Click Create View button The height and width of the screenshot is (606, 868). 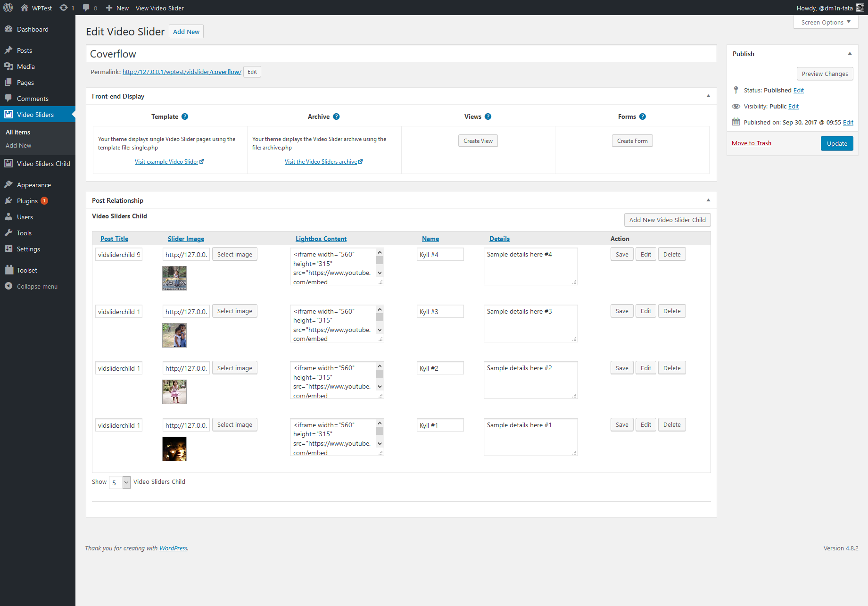(478, 141)
